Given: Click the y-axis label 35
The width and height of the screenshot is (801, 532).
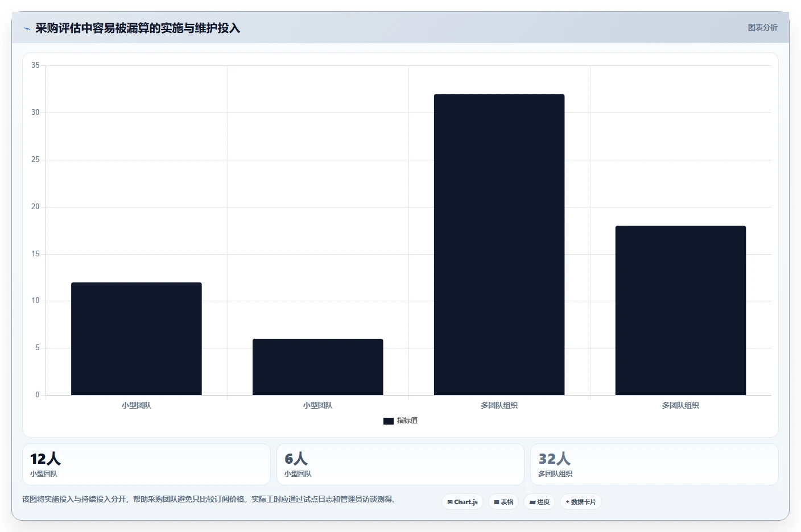Looking at the screenshot, I should (35, 65).
